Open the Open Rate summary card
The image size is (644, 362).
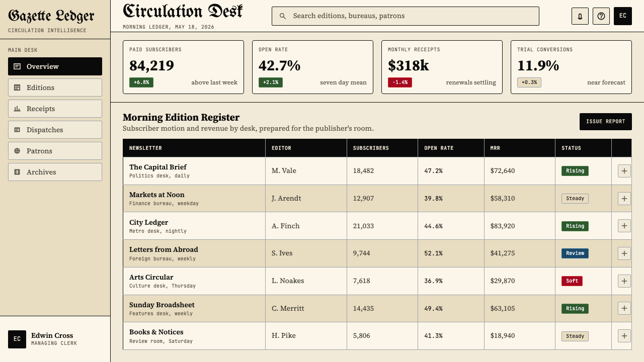[x=312, y=67]
